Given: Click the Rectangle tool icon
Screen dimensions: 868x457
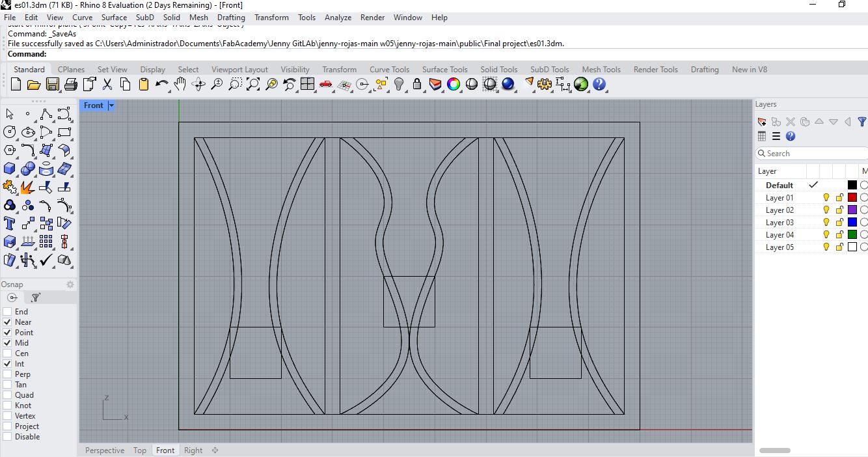Looking at the screenshot, I should (x=64, y=132).
